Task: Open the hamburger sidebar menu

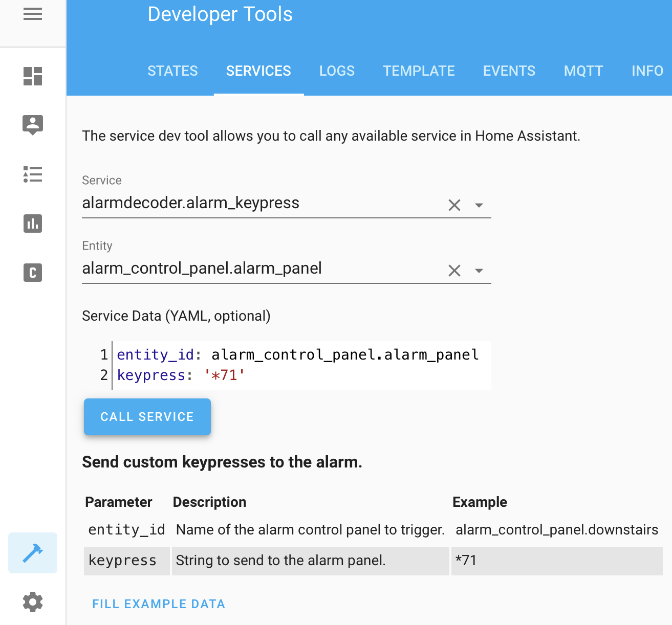Action: (x=33, y=14)
